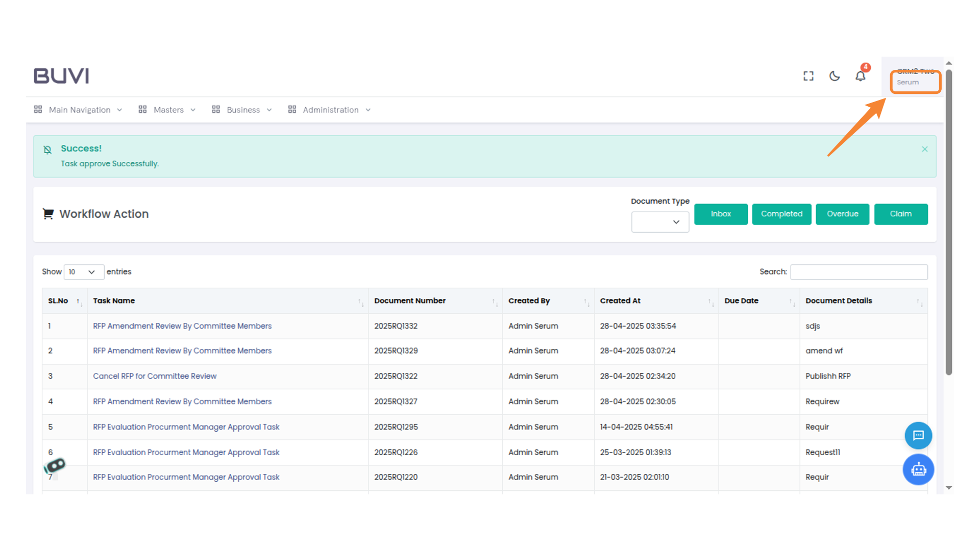980x551 pixels.
Task: Click the Completed button
Action: click(x=781, y=214)
